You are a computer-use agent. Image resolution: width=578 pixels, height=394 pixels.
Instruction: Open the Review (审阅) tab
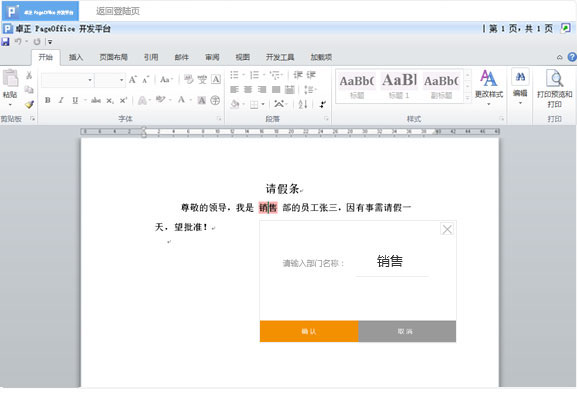coord(212,57)
